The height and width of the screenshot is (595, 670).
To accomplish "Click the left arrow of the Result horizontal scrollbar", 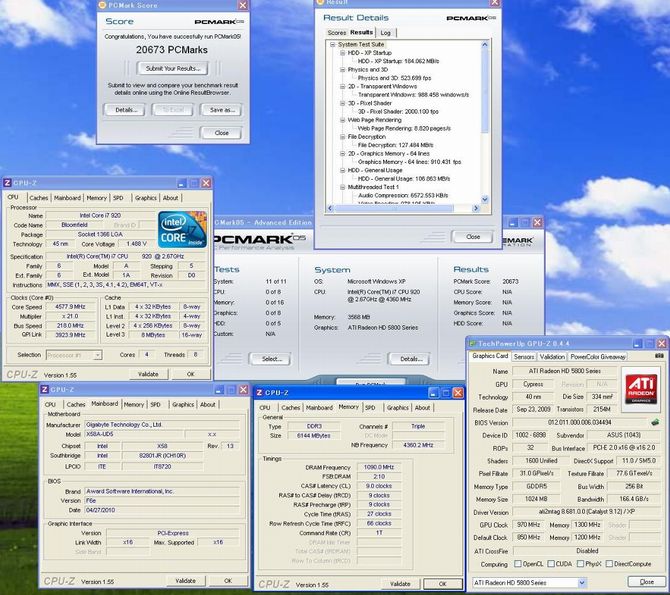I will pyautogui.click(x=329, y=208).
